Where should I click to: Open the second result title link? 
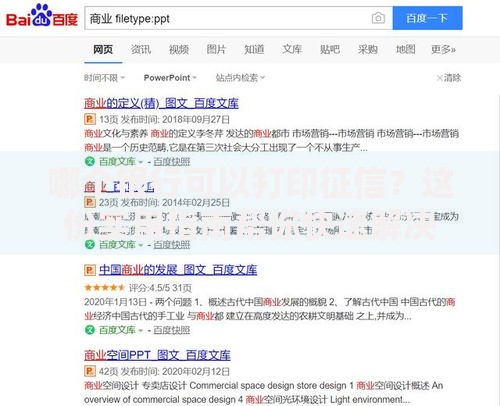(119, 187)
